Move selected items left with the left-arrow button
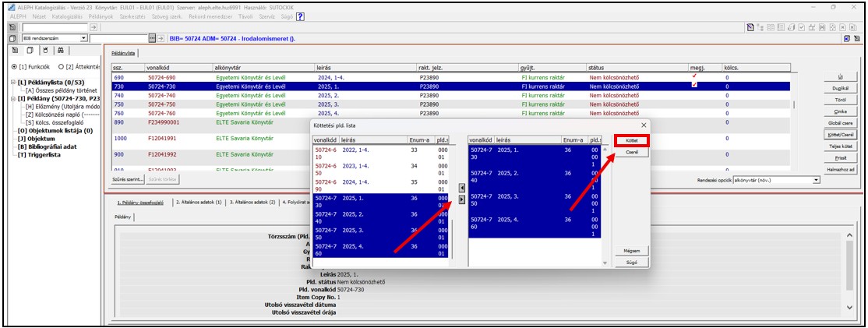This screenshot has height=328, width=868. point(462,189)
